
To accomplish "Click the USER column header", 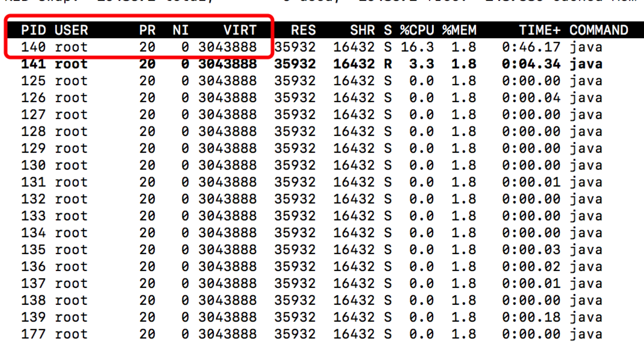I will click(71, 30).
